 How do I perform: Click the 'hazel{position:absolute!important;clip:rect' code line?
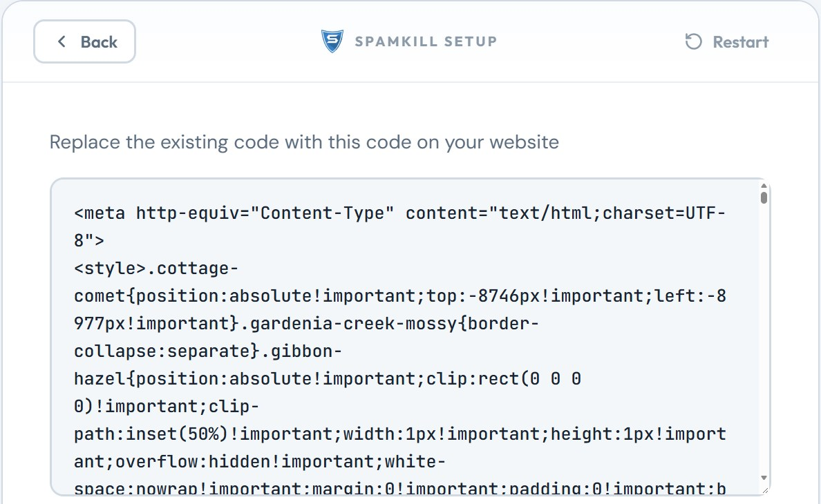328,378
